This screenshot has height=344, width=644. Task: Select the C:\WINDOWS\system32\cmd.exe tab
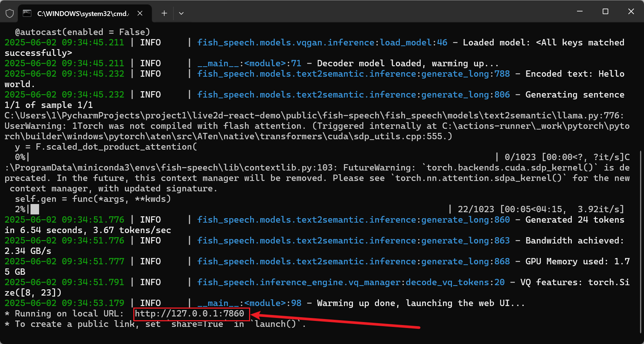83,13
